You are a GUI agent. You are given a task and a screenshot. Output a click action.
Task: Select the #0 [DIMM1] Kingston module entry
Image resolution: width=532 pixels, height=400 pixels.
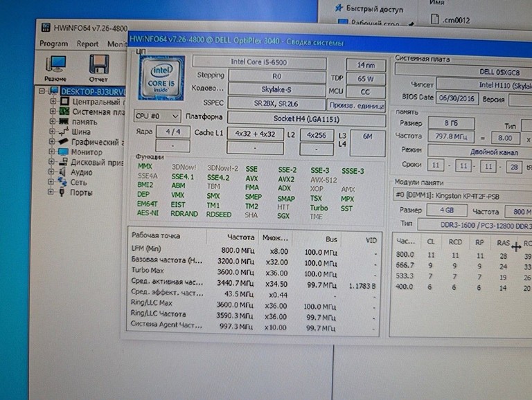(x=463, y=196)
